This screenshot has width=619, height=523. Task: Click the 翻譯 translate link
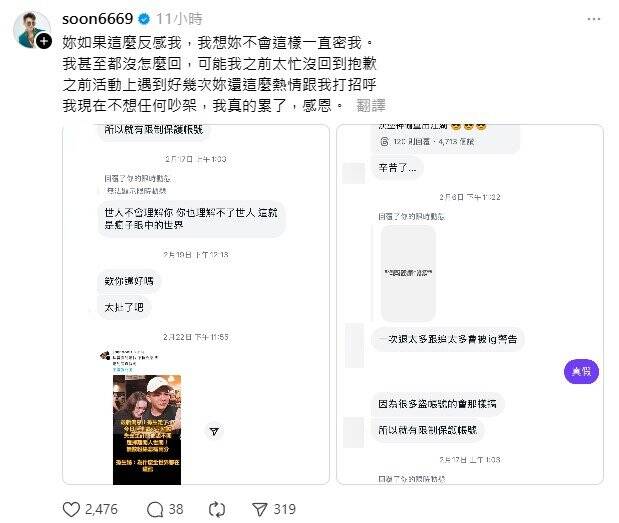tap(371, 105)
